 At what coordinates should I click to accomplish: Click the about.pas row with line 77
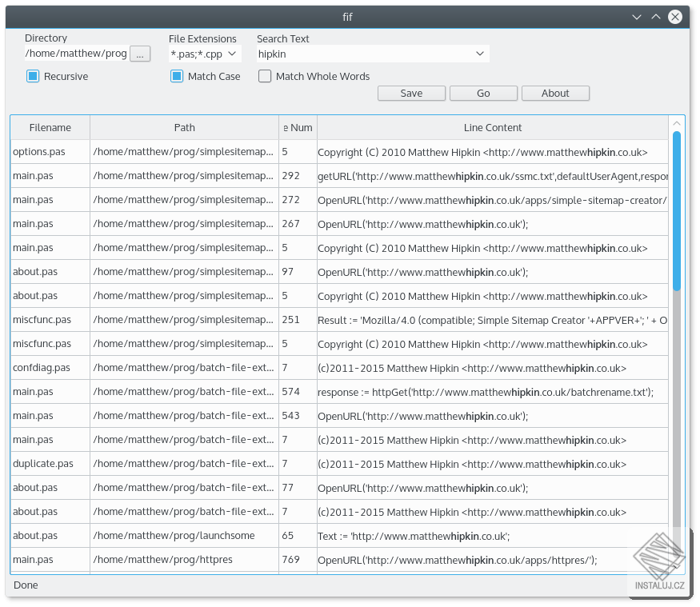pyautogui.click(x=339, y=488)
